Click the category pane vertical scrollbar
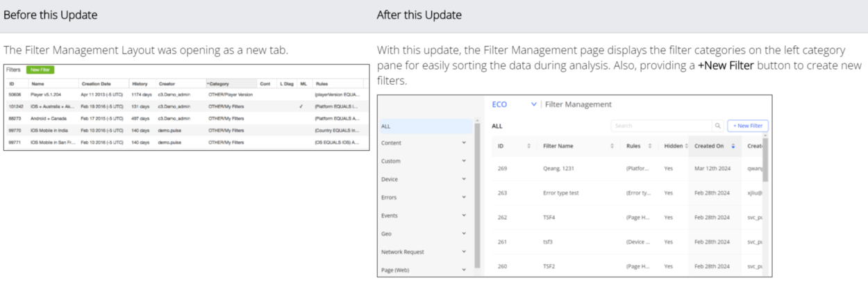Image resolution: width=868 pixels, height=285 pixels. coord(477,195)
